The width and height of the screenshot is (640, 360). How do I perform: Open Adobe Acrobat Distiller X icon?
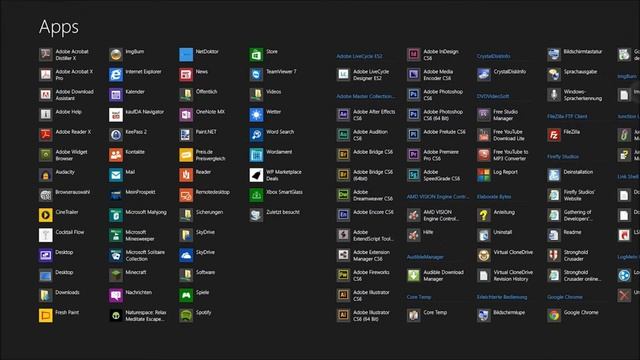point(45,54)
